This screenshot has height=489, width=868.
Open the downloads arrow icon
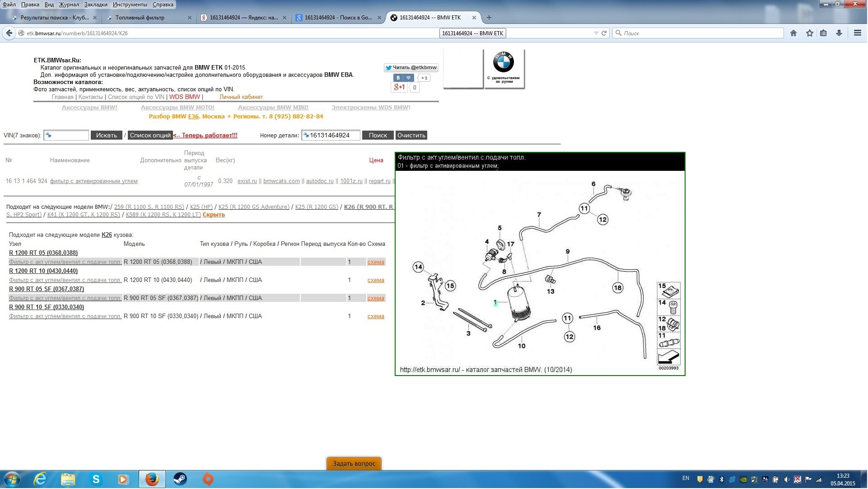[x=839, y=33]
